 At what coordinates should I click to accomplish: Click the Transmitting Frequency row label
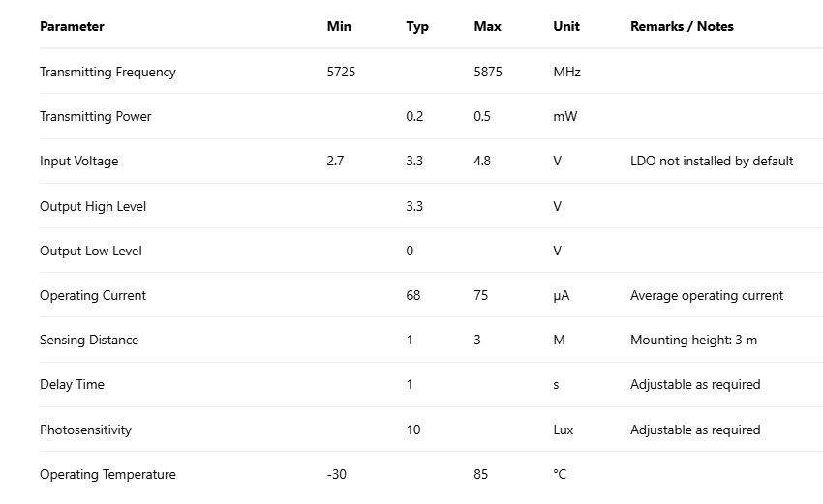[107, 72]
